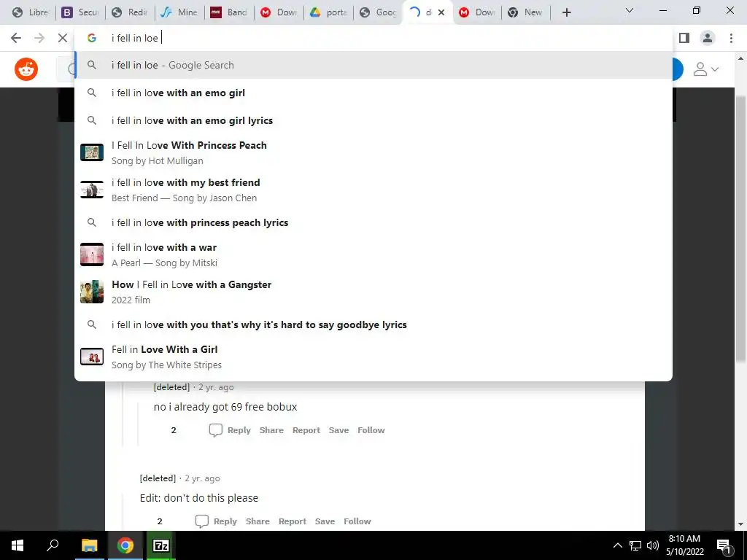Click the Hot Mulligan song thumbnail

tap(92, 152)
